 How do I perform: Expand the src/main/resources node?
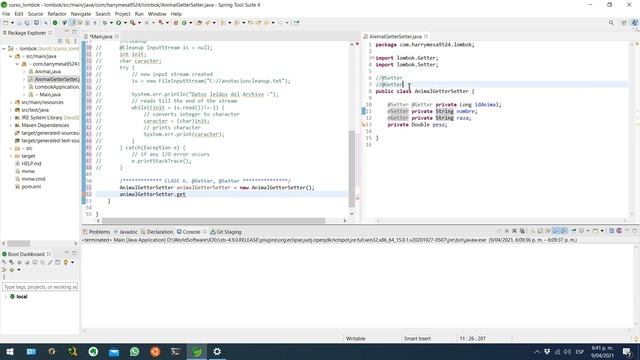pos(11,102)
